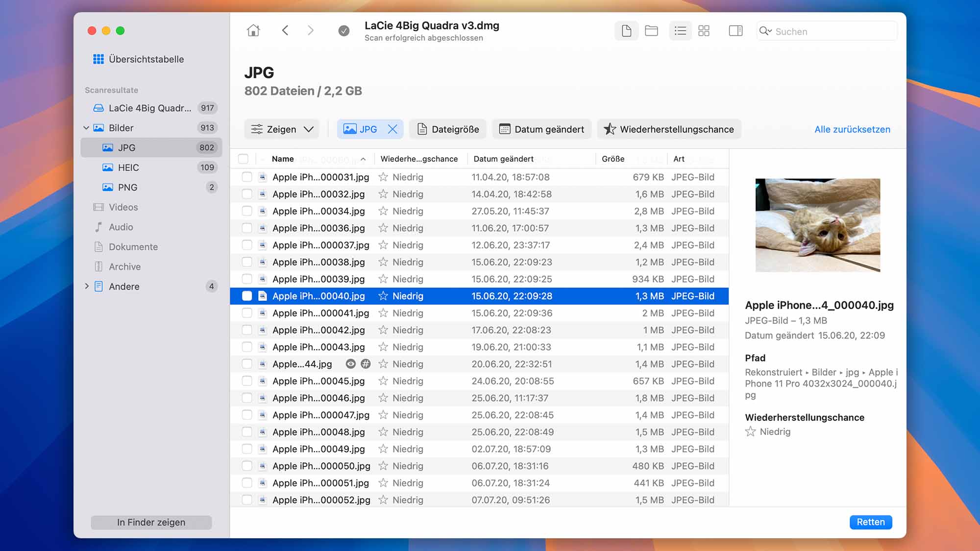Click the 934 KB size cell
This screenshot has height=551, width=980.
[x=648, y=279]
